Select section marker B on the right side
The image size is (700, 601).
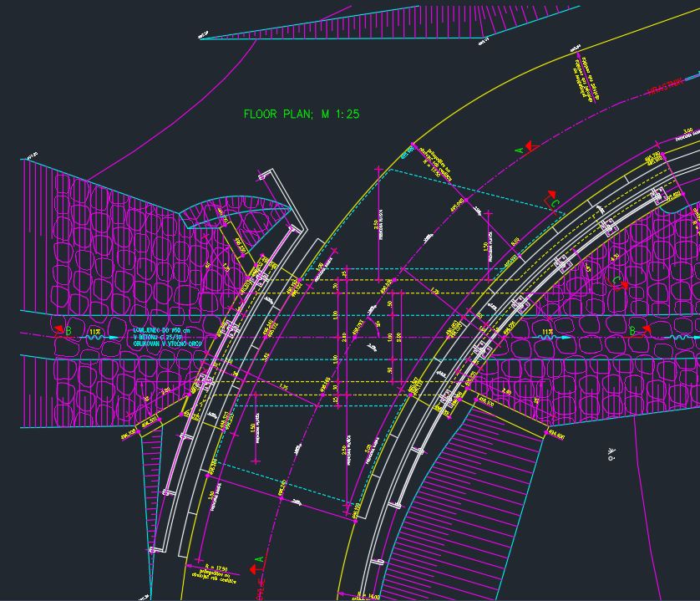tap(631, 331)
